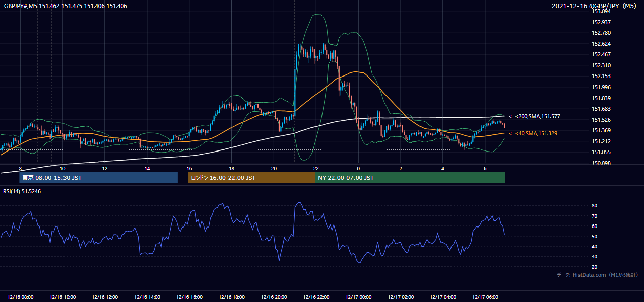Select the 200 SMA label reading 151.577
644x302 pixels.
535,116
